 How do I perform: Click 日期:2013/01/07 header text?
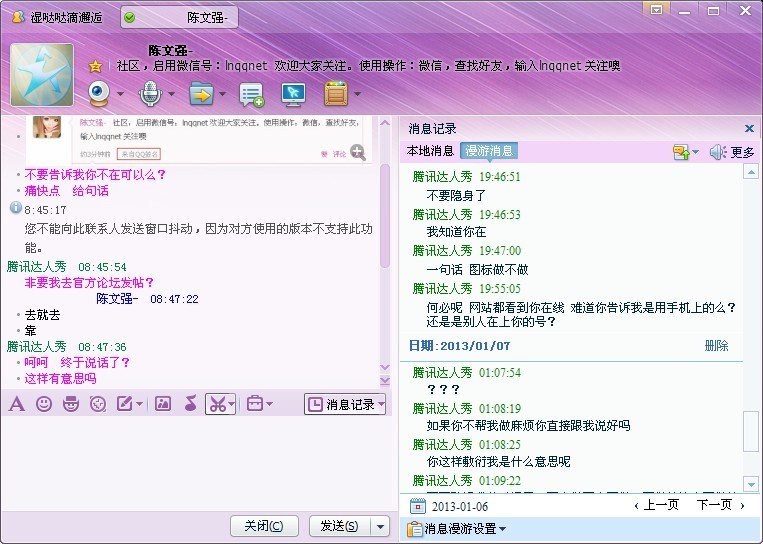(459, 346)
